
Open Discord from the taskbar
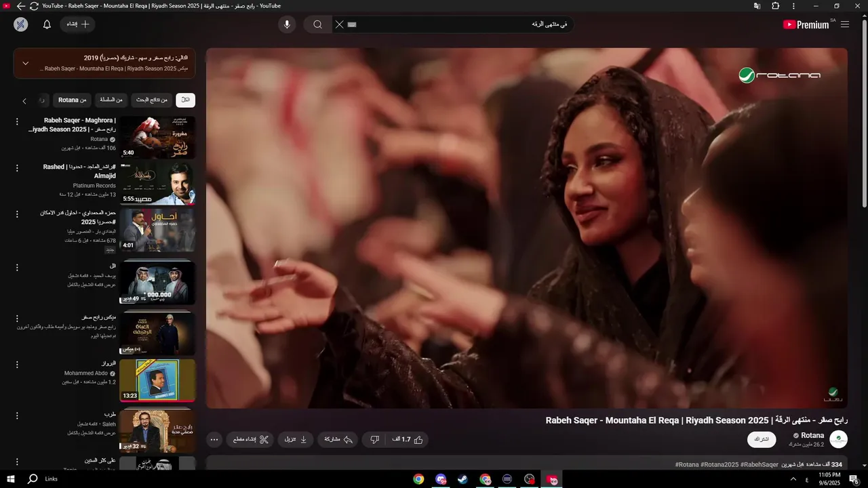pos(441,479)
